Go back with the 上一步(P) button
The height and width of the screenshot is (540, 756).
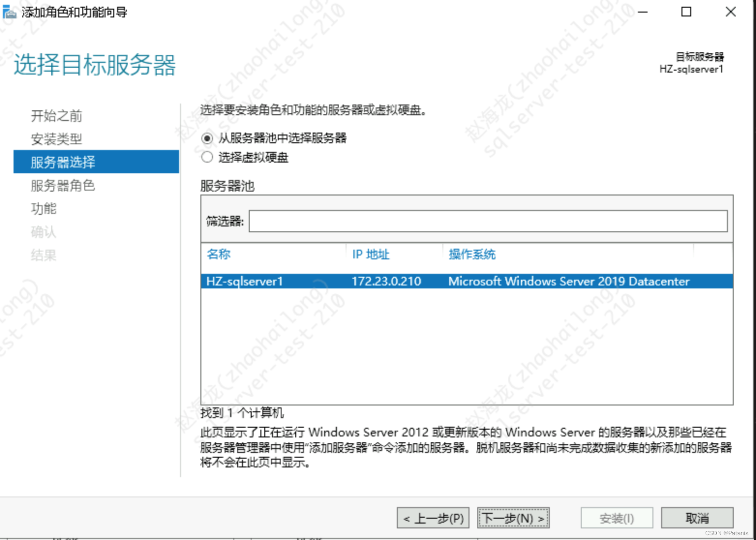click(x=433, y=518)
